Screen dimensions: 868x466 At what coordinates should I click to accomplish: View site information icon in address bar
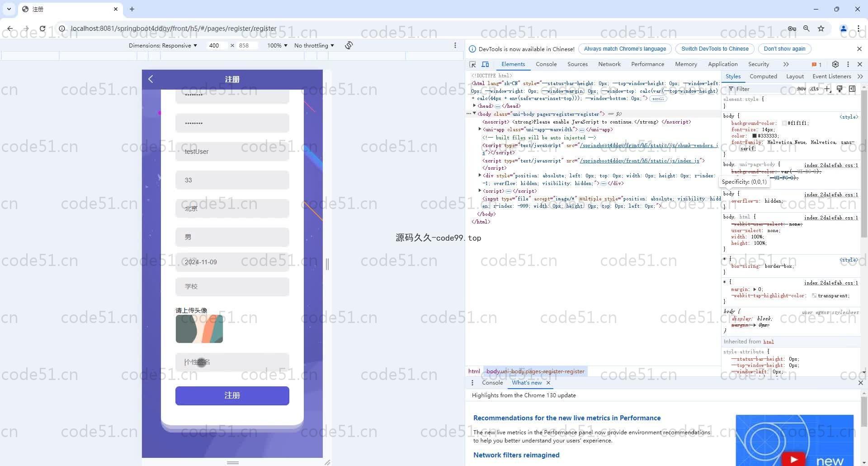62,29
